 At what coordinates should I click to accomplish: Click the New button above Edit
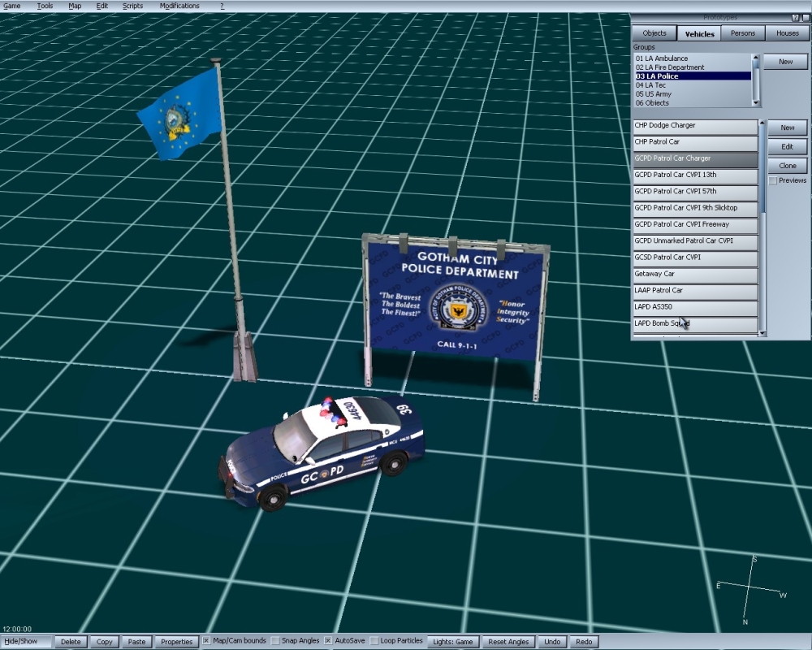pyautogui.click(x=787, y=128)
